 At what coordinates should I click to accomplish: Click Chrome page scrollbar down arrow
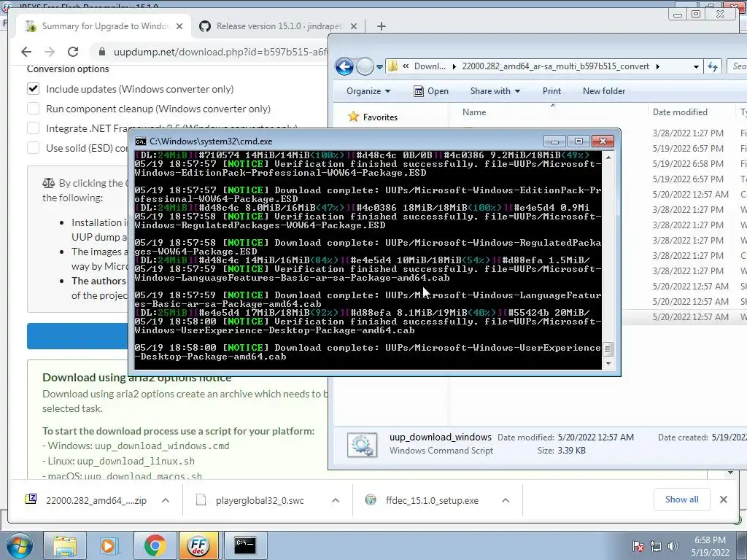(730, 472)
